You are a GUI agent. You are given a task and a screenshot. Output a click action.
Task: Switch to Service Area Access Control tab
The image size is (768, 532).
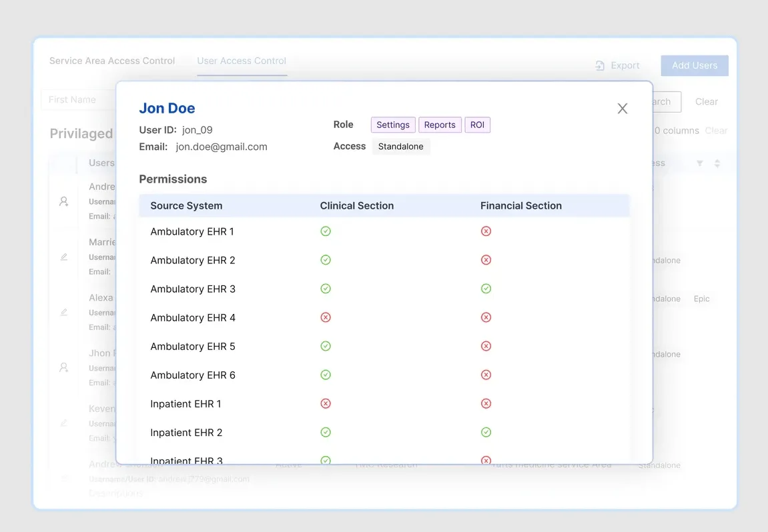[112, 61]
